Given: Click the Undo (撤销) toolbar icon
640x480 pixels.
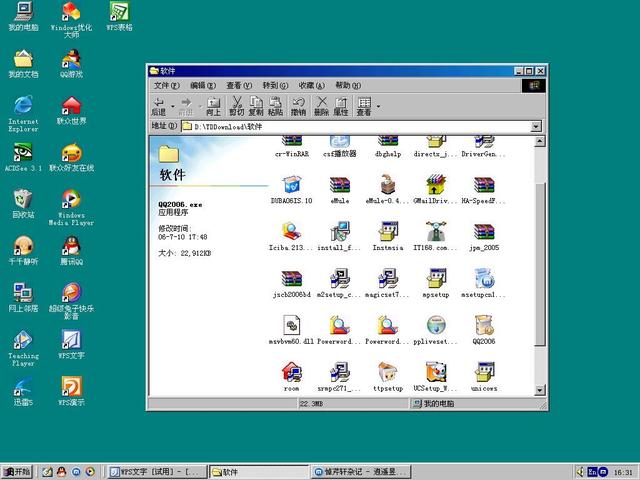Looking at the screenshot, I should (x=298, y=104).
